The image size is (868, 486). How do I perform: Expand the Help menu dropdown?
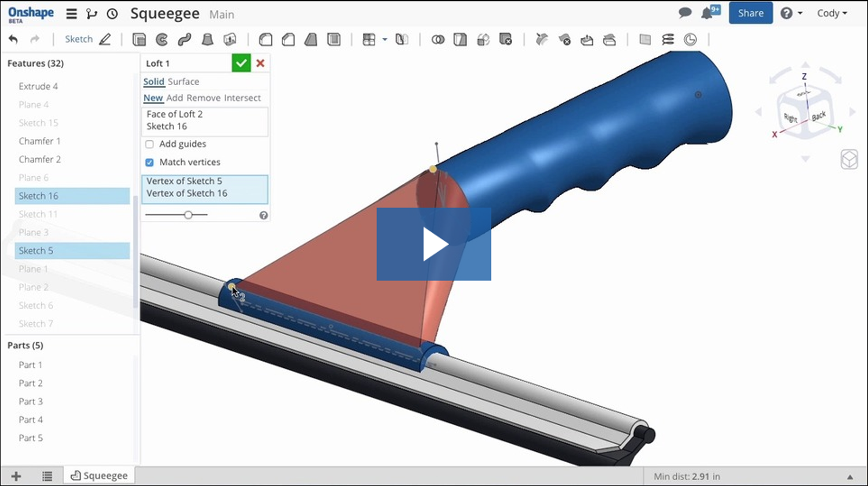click(792, 13)
